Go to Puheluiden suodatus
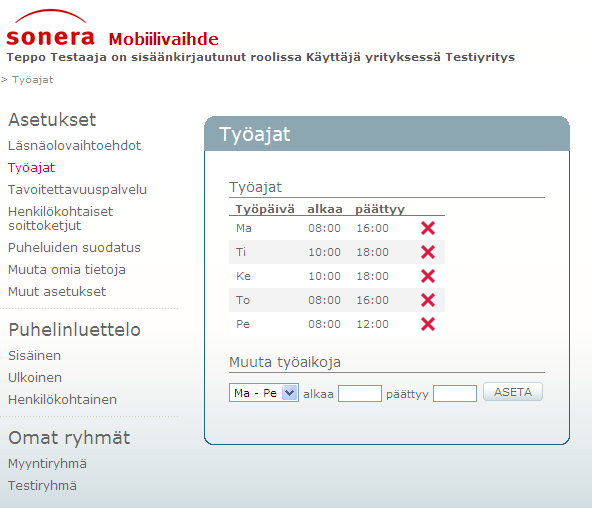This screenshot has width=592, height=508. coord(74,248)
